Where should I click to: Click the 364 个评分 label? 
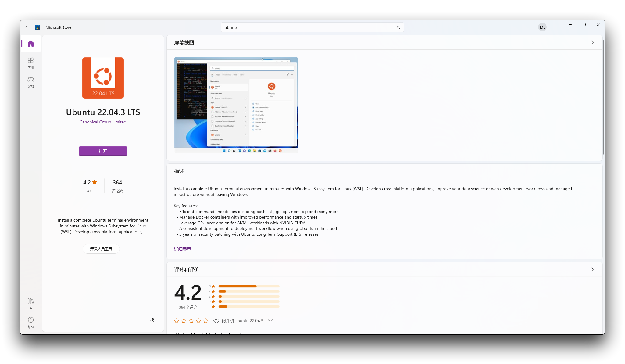point(188,307)
